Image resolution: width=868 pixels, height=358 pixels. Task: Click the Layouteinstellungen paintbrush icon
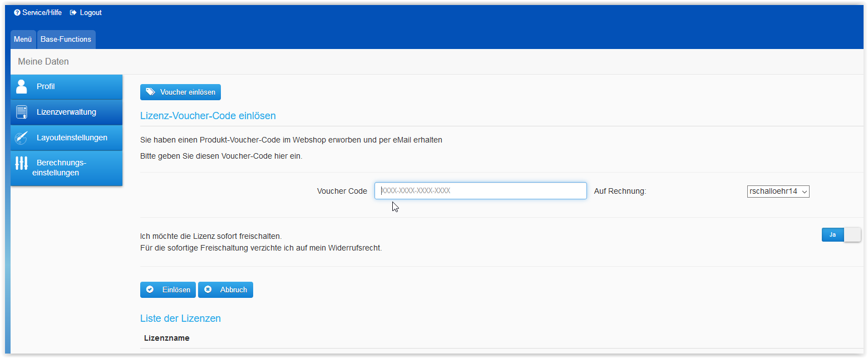22,138
